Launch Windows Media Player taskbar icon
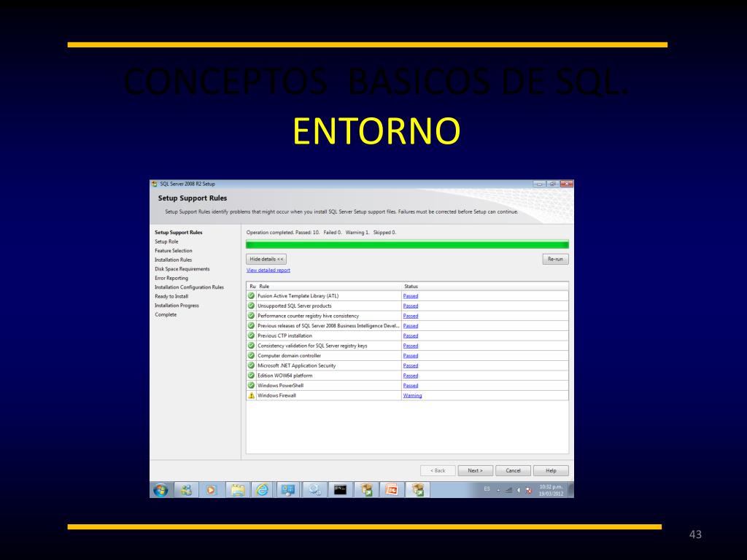This screenshot has height=560, width=747. coord(212,489)
